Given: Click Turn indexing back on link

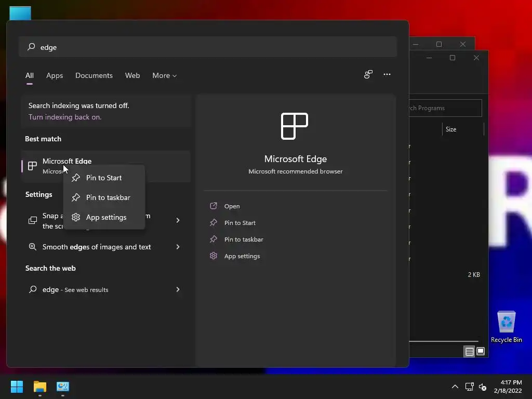Looking at the screenshot, I should [x=65, y=117].
